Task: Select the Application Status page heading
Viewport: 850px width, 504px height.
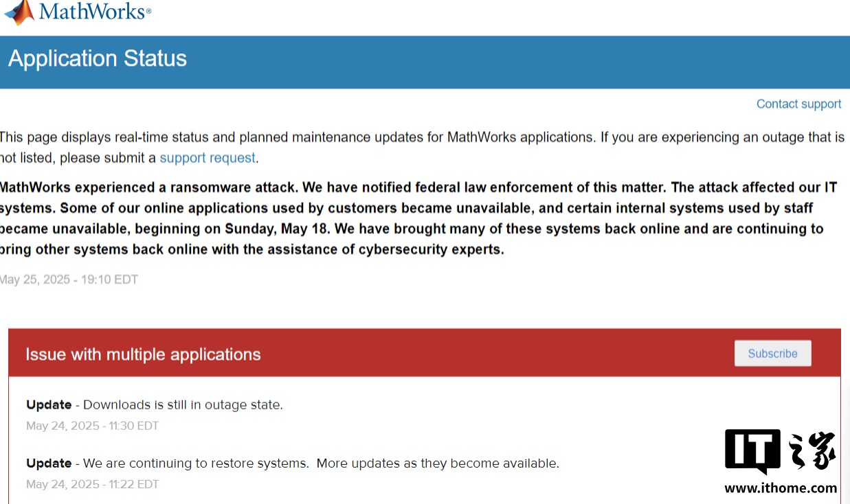Action: pyautogui.click(x=98, y=58)
